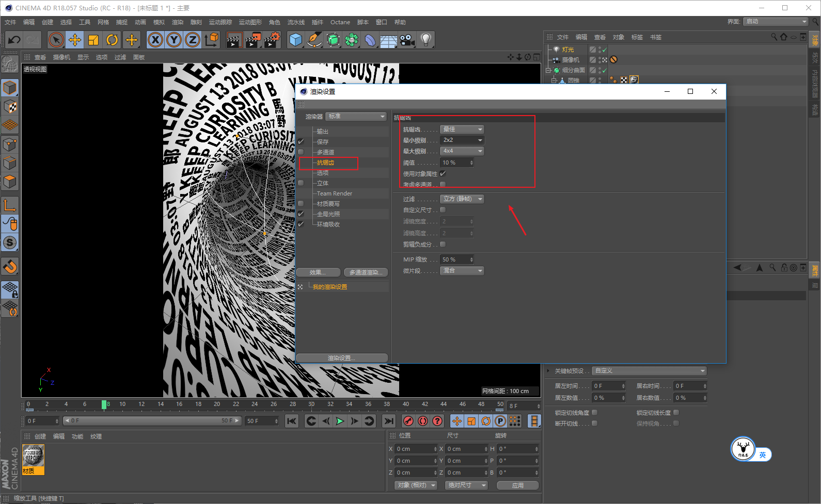Enable the 多通道 checkbox
Image resolution: width=821 pixels, height=504 pixels.
click(x=301, y=152)
